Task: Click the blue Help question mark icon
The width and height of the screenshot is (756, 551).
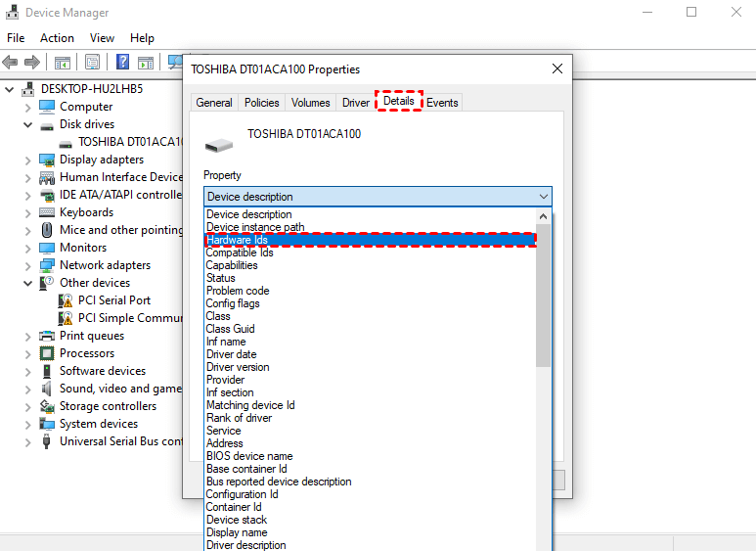Action: tap(123, 62)
